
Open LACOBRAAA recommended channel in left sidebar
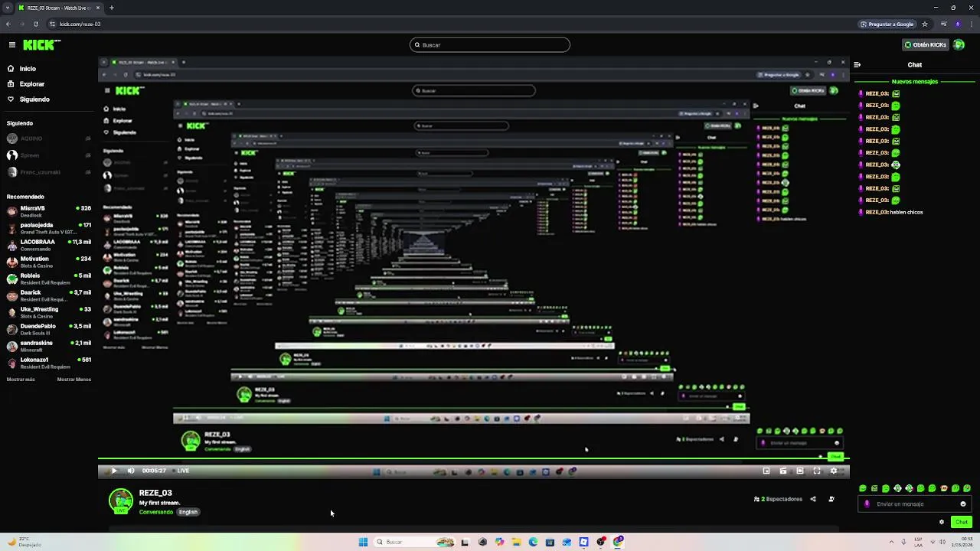click(49, 244)
